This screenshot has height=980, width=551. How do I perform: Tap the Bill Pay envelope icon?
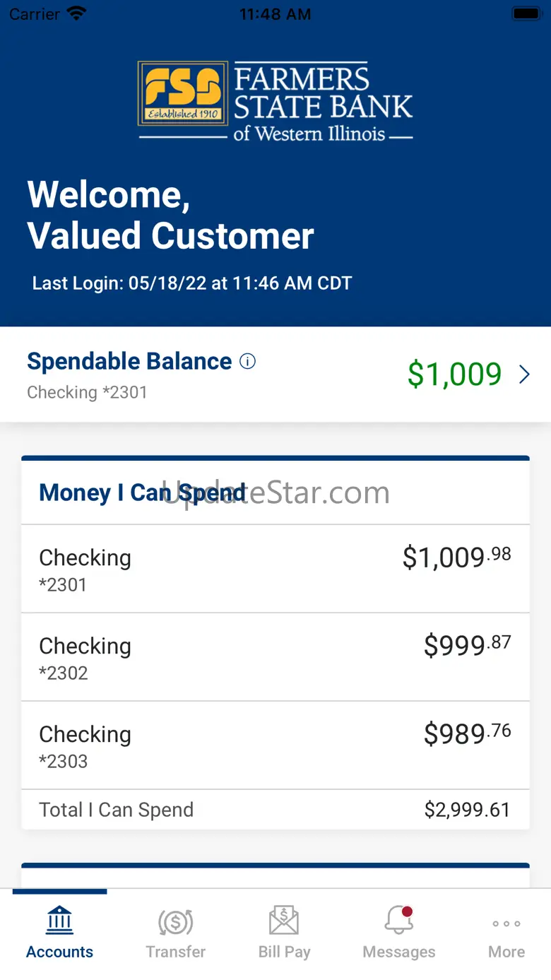pyautogui.click(x=284, y=921)
